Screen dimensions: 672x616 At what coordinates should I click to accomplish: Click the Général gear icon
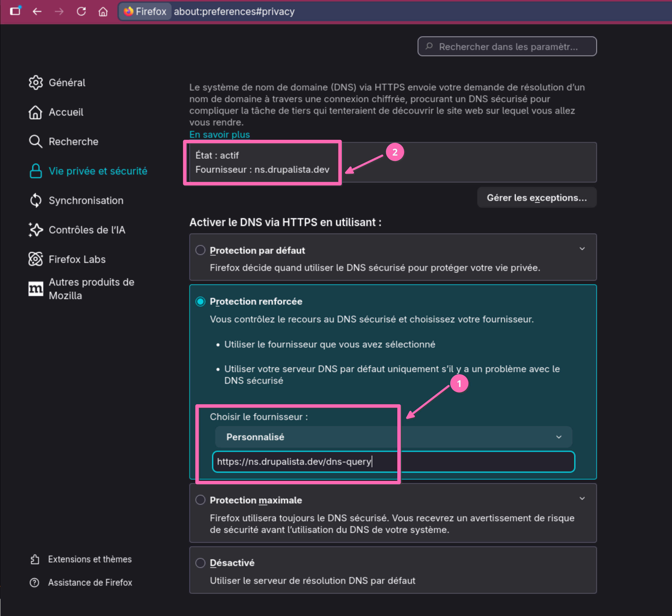pyautogui.click(x=36, y=82)
